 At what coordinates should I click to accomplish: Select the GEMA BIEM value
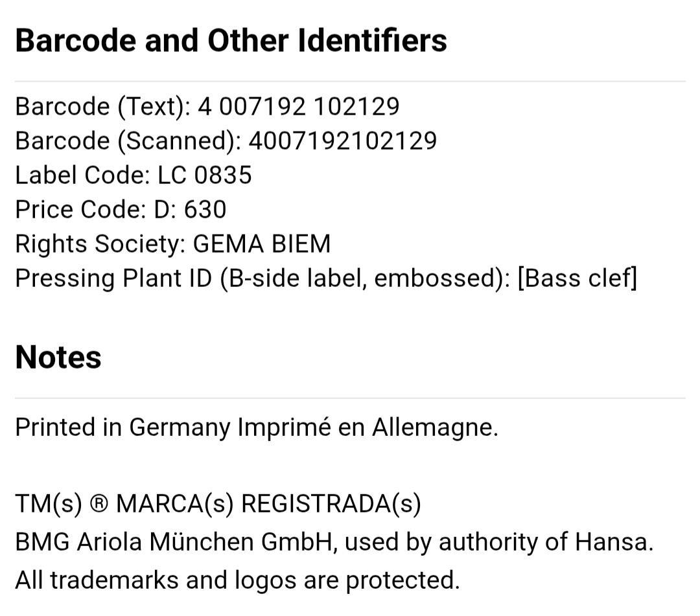click(x=262, y=244)
